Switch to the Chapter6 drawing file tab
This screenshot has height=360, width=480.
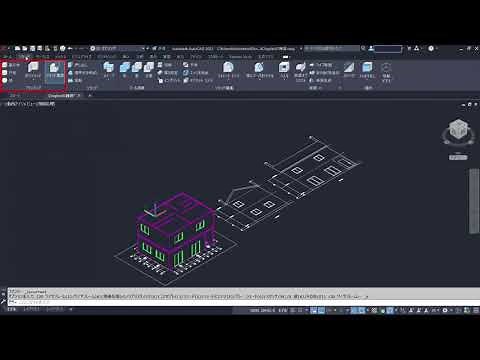(x=64, y=96)
